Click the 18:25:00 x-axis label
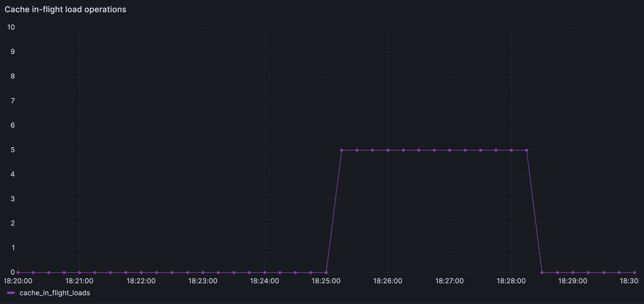 327,281
